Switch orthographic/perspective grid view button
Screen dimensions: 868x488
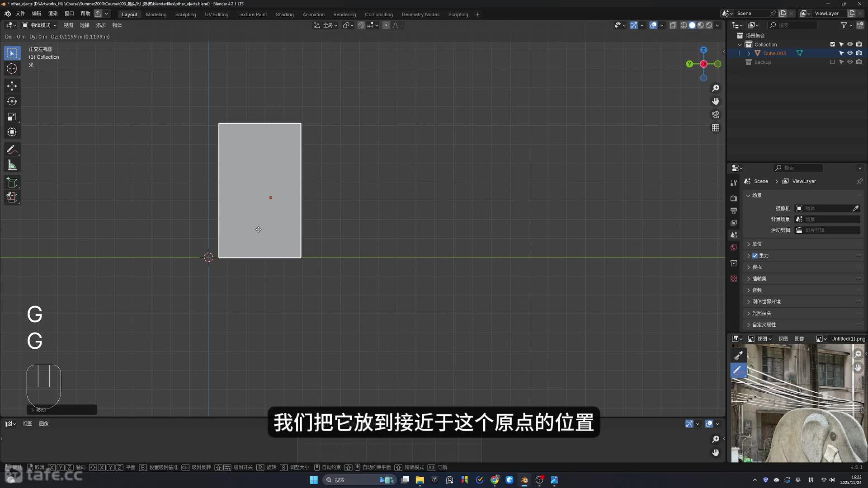tap(716, 128)
